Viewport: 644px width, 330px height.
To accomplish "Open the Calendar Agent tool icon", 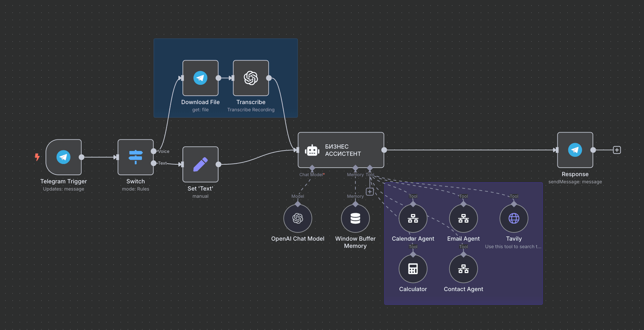I will tap(413, 218).
